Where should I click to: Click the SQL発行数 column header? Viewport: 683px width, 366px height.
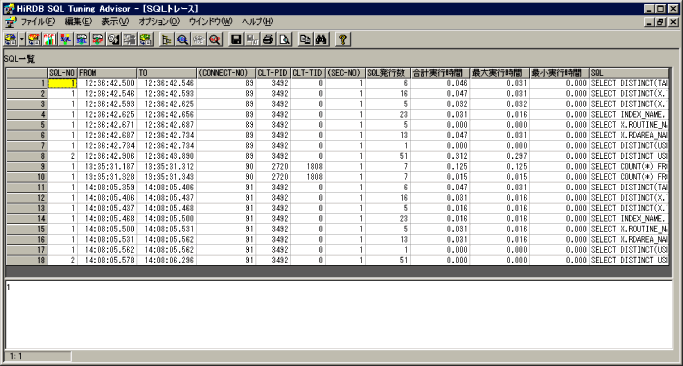(388, 73)
